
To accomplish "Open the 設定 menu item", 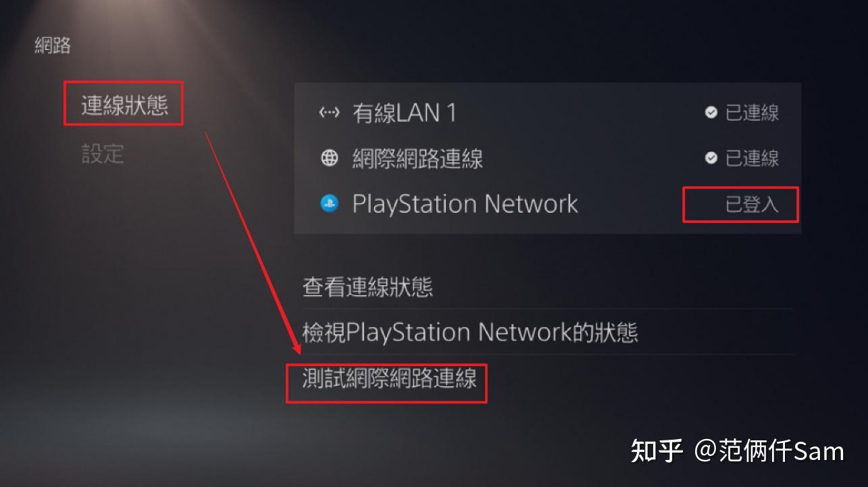I will click(x=103, y=153).
